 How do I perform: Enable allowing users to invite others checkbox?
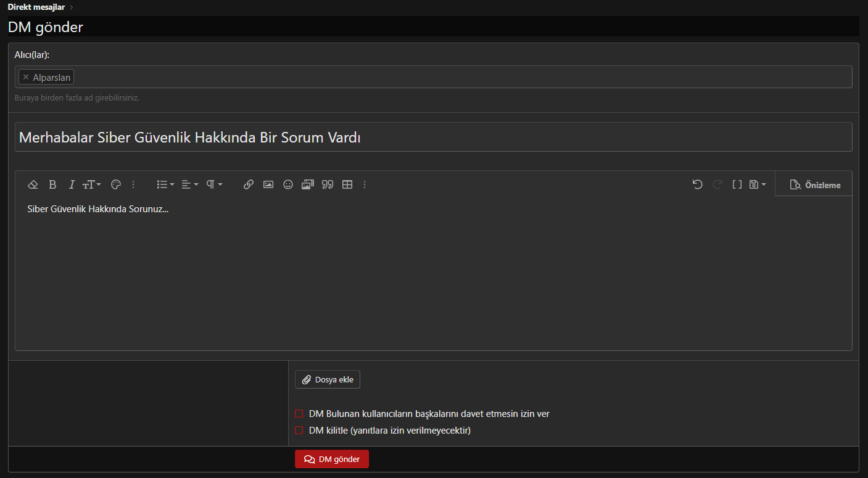[299, 413]
